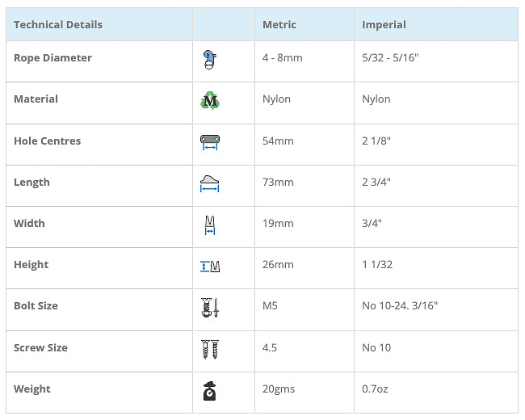This screenshot has height=420, width=525.
Task: Click the weight scale icon
Action: click(209, 390)
